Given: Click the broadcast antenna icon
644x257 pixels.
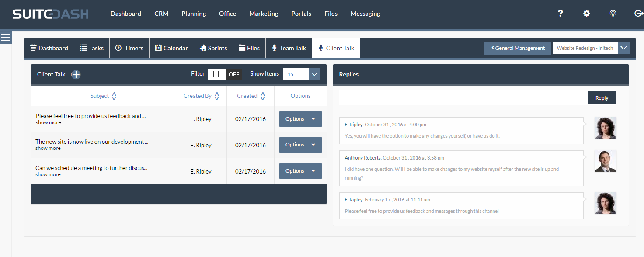Looking at the screenshot, I should point(613,14).
